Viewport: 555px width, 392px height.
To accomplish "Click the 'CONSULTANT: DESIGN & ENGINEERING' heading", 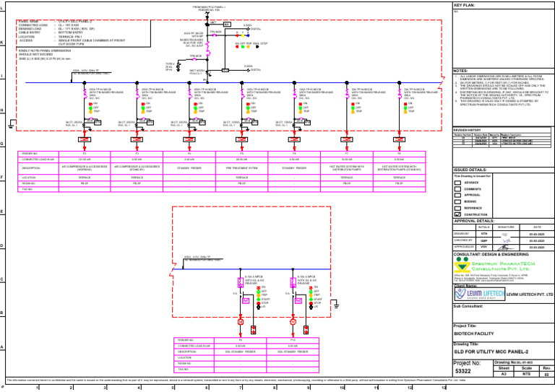I will click(491, 254).
